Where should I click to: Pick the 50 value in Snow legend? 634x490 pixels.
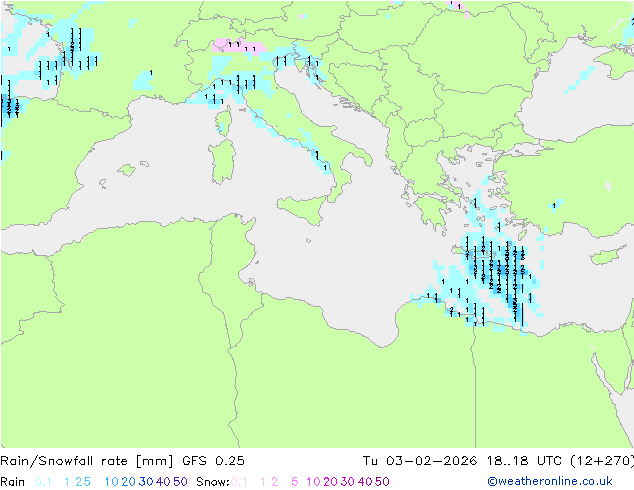382,482
